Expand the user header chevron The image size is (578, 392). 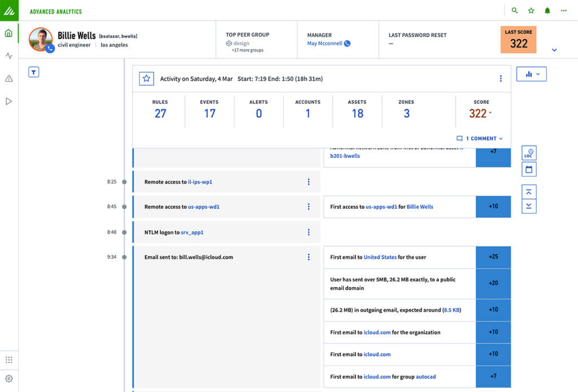pos(554,50)
